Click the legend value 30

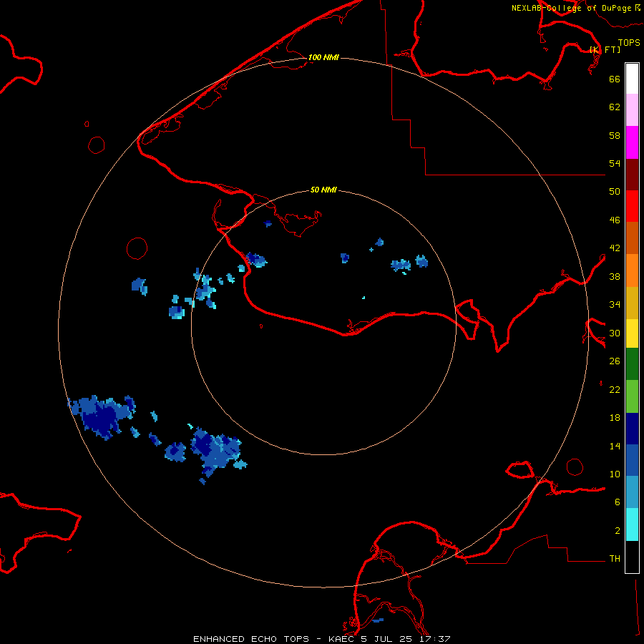point(615,333)
